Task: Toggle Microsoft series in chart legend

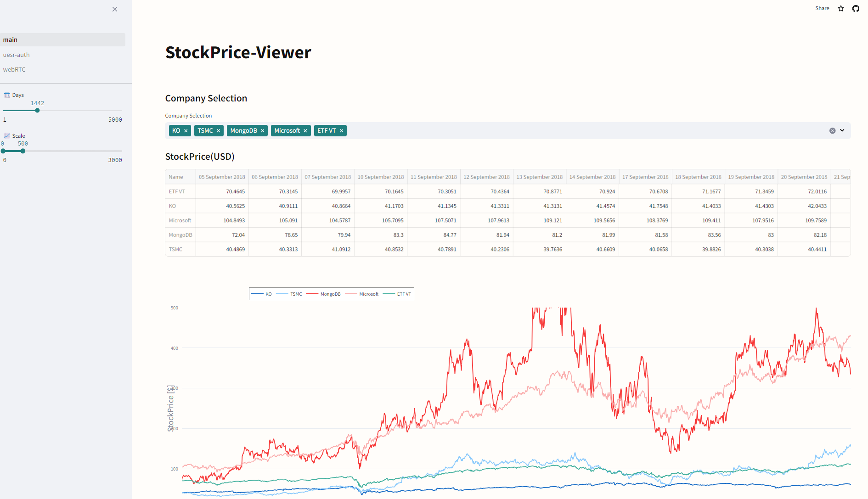Action: (x=362, y=294)
